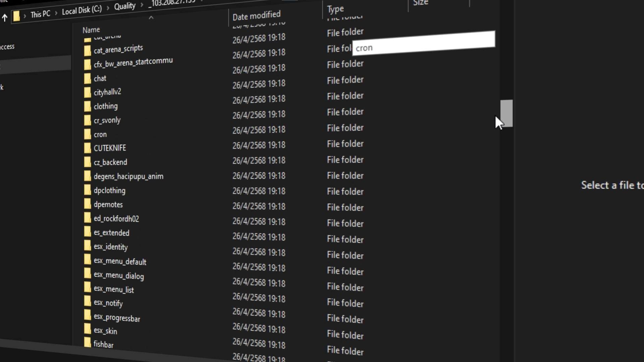644x362 pixels.
Task: Click the up arrow navigation button
Action: pyautogui.click(x=5, y=17)
